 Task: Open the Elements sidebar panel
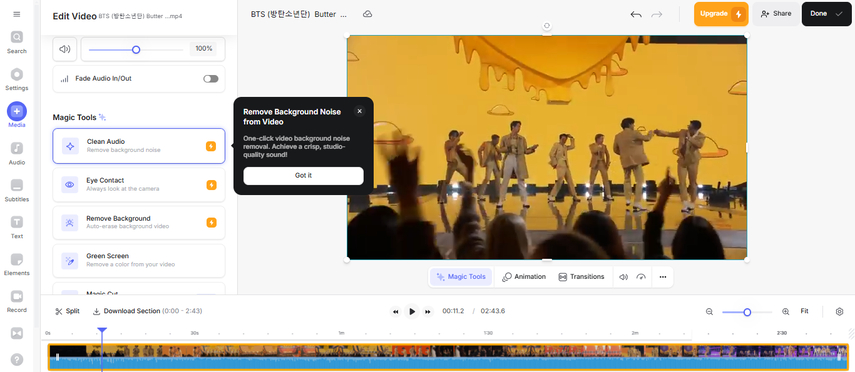(x=16, y=264)
